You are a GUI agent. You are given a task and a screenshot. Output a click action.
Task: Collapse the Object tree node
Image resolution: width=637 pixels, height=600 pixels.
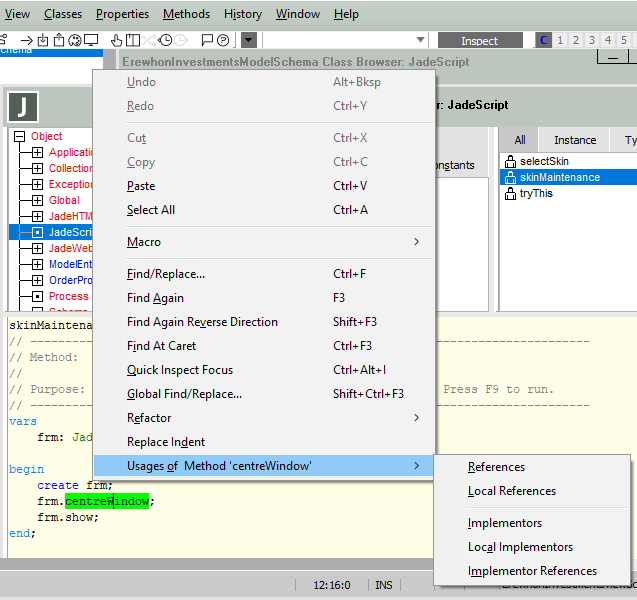point(19,136)
